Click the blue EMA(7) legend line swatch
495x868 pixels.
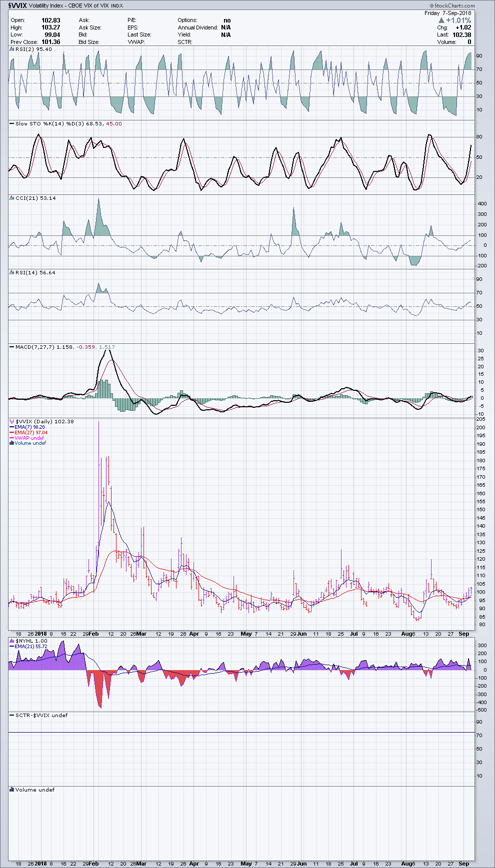pyautogui.click(x=12, y=427)
